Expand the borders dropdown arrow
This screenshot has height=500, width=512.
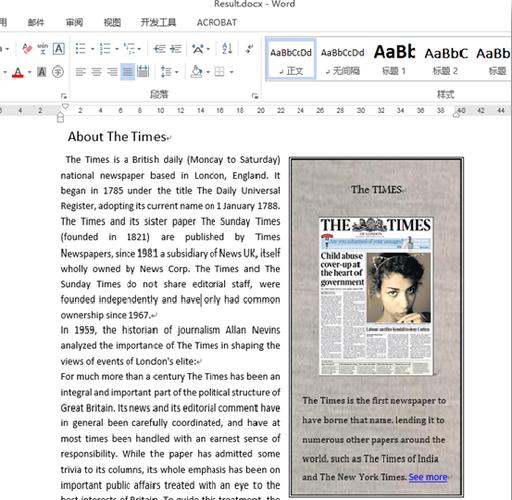coord(231,72)
